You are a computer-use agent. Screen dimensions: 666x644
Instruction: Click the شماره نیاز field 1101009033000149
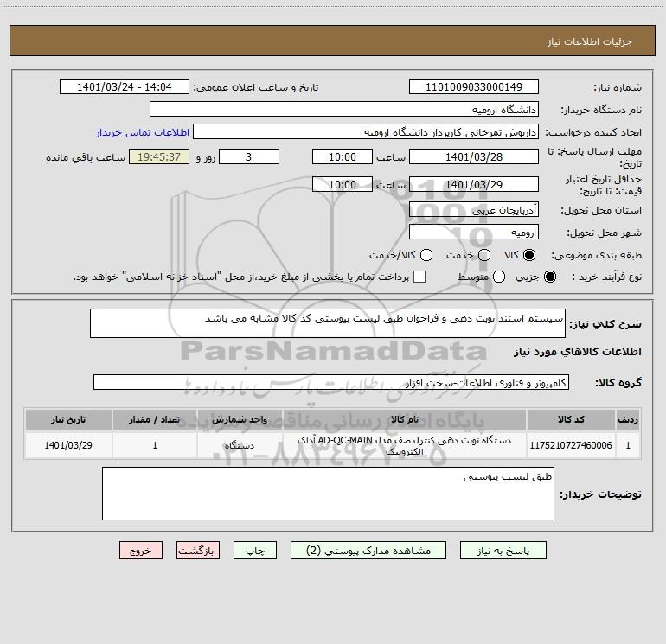click(x=474, y=87)
